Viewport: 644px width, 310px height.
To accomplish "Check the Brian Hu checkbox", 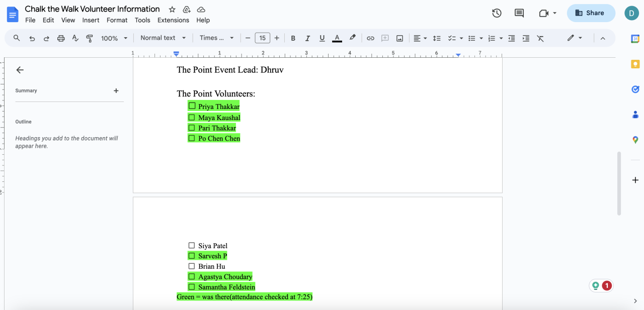I will pyautogui.click(x=192, y=266).
